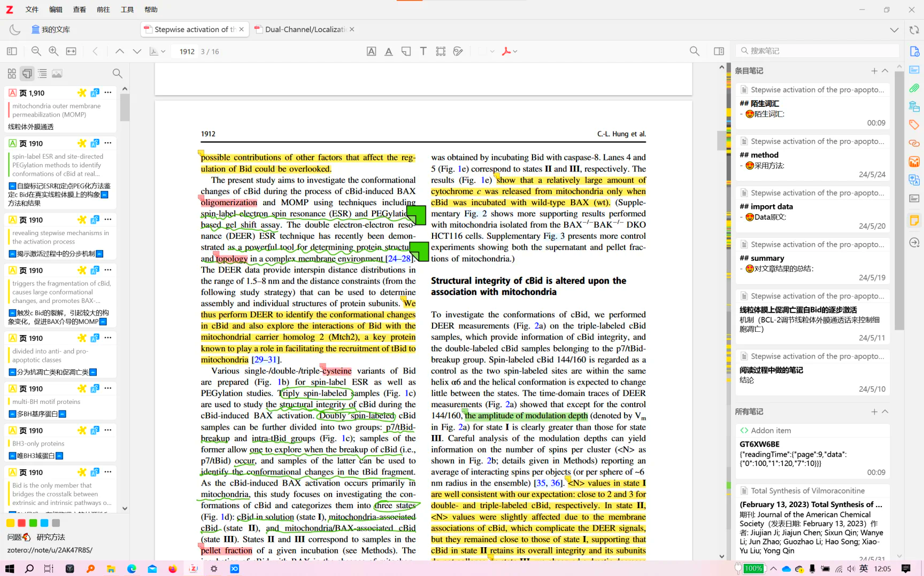
Task: Open the gray PDF view-mode dropdown
Action: (157, 51)
